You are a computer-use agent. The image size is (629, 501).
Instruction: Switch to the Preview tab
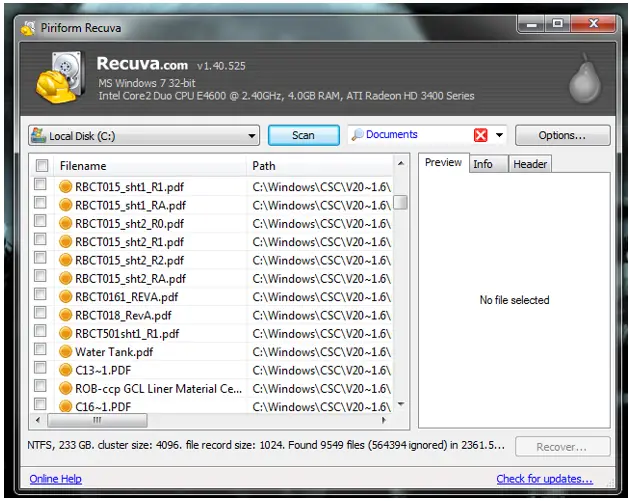(x=443, y=162)
